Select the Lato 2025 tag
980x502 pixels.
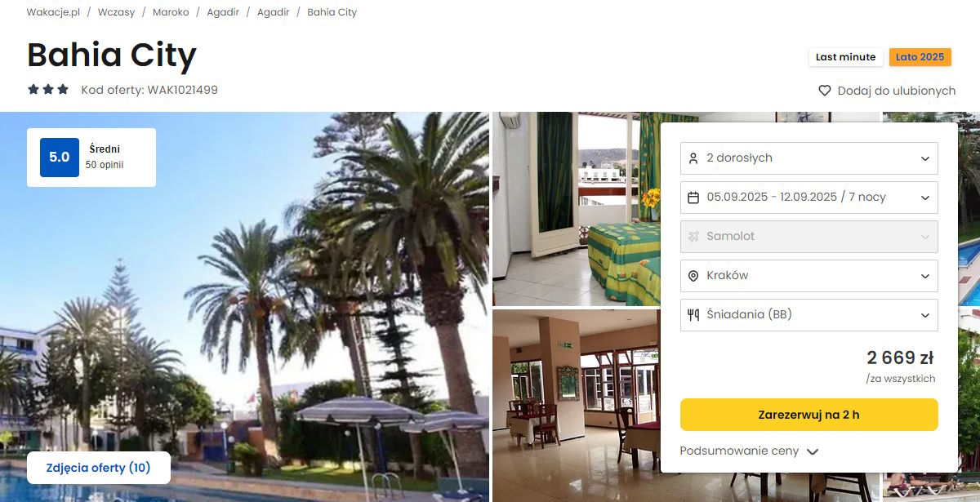point(920,57)
